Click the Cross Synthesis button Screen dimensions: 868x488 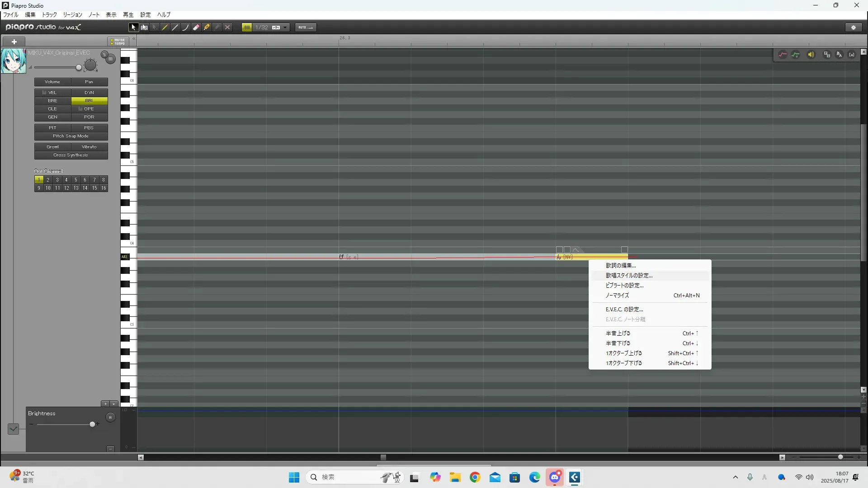(x=71, y=155)
